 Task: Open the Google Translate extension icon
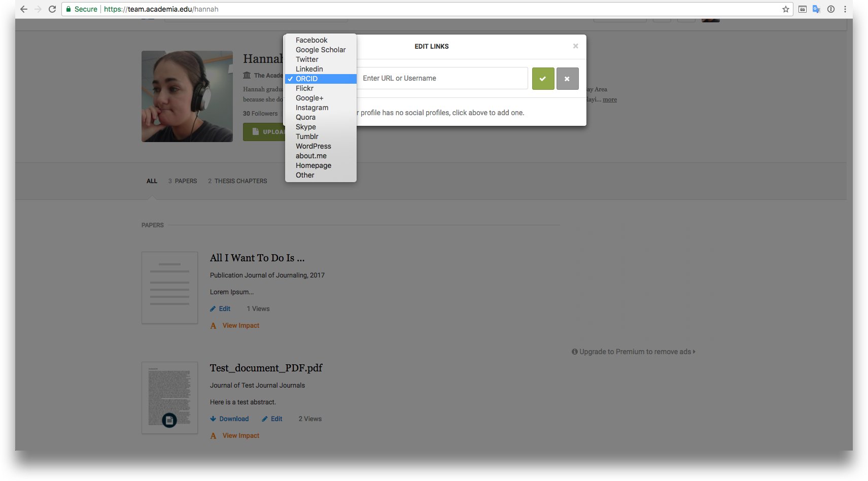point(816,9)
